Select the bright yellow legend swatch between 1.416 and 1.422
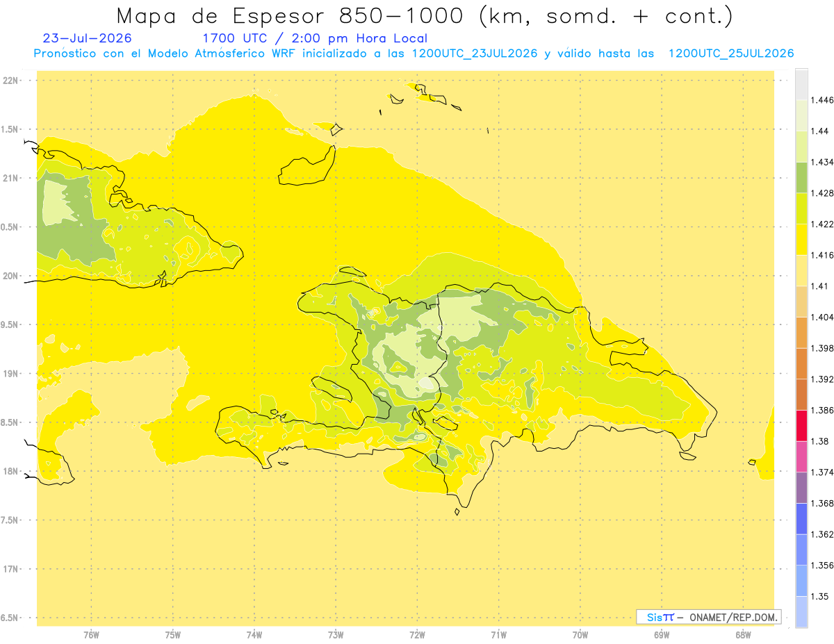This screenshot has width=834, height=644. (x=801, y=240)
